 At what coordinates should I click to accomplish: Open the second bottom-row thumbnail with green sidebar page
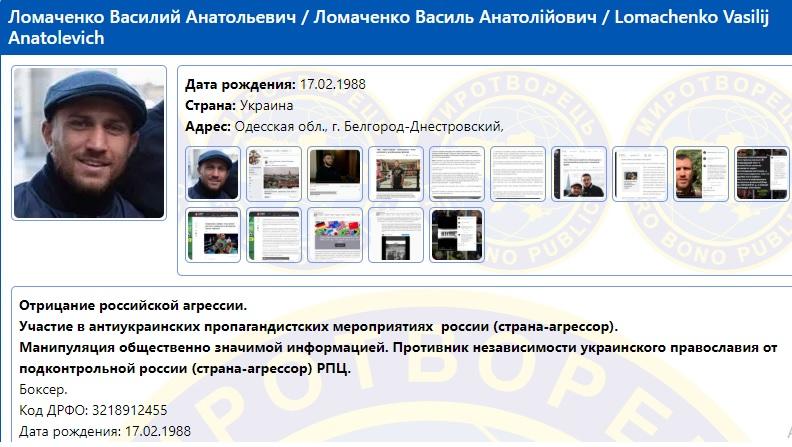click(x=274, y=235)
